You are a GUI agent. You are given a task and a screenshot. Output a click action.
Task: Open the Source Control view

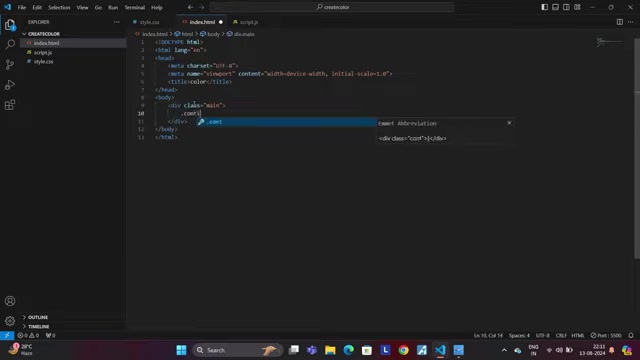click(x=10, y=64)
